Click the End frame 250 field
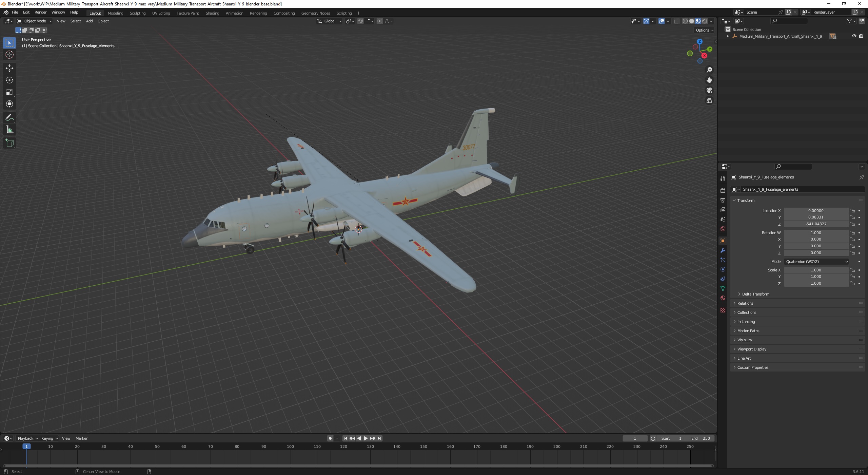Image resolution: width=868 pixels, height=475 pixels. coord(701,438)
